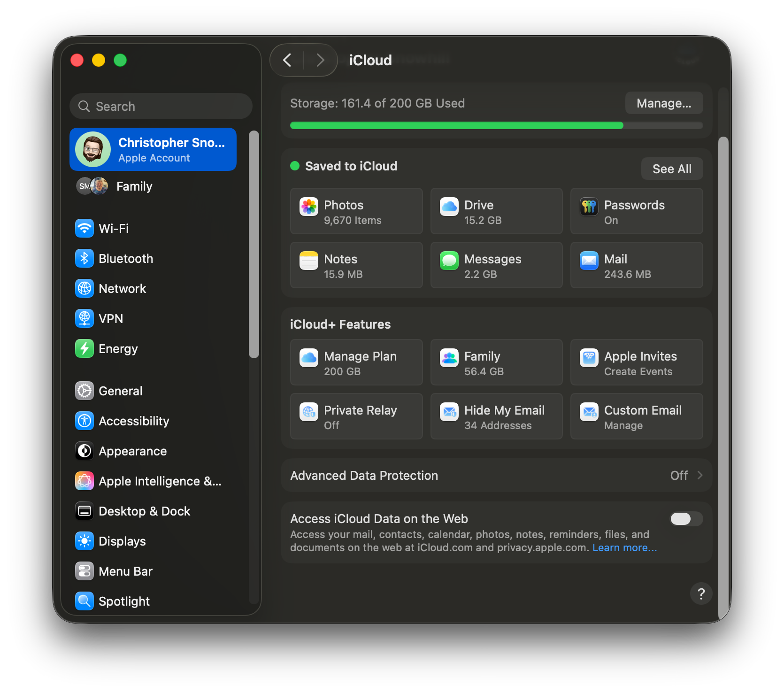Click the Notes app icon
Viewport: 784px width, 693px height.
tap(309, 261)
